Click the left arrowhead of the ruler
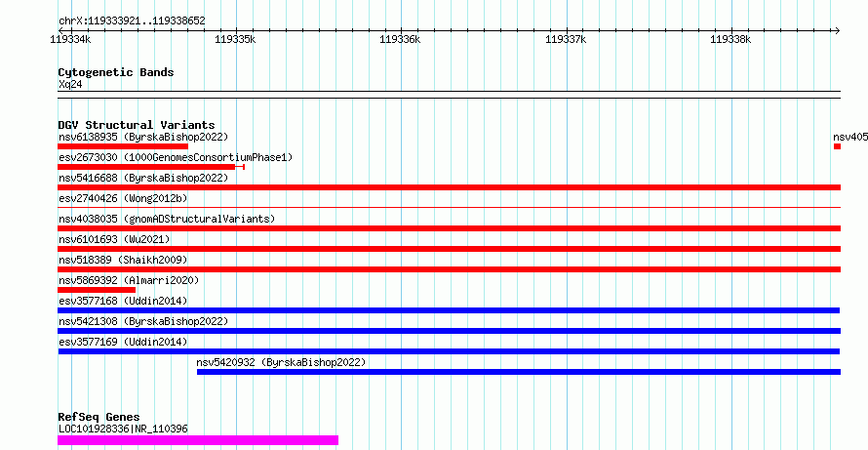The height and width of the screenshot is (450, 868). [61, 30]
